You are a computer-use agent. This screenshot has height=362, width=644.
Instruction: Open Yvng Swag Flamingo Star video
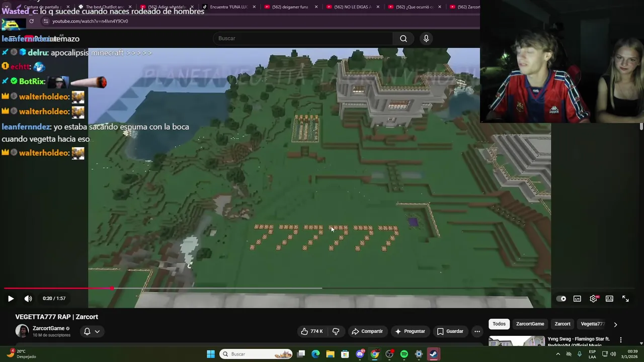(x=579, y=342)
